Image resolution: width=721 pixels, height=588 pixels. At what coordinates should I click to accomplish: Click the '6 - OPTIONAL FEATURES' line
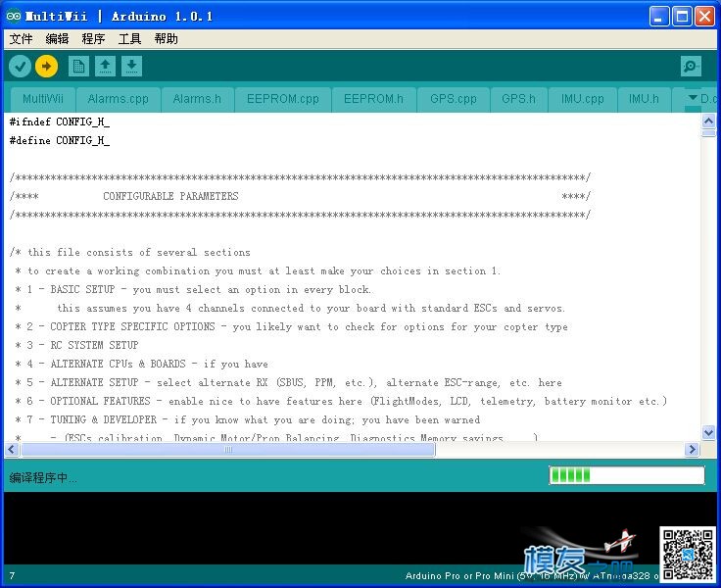pyautogui.click(x=341, y=401)
